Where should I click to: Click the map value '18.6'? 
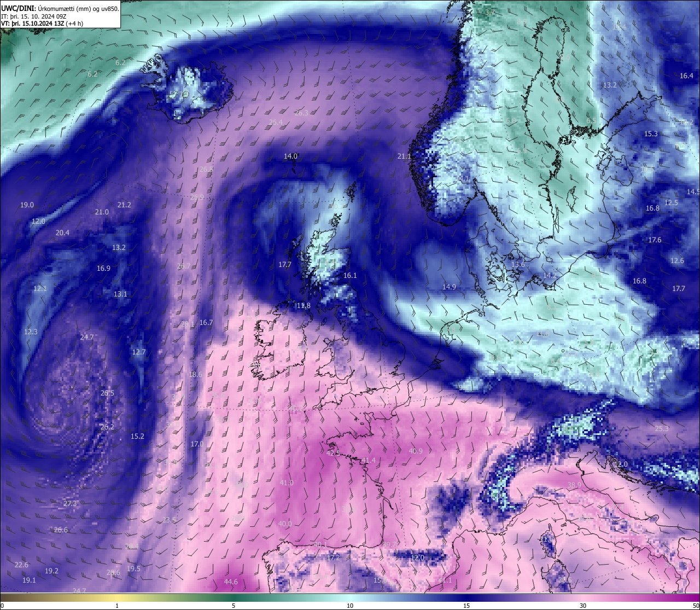point(195,374)
